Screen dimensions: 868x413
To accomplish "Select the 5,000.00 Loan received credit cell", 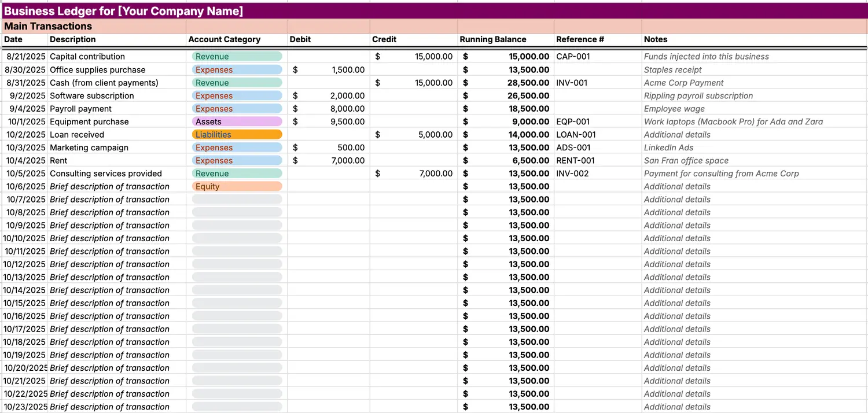I will click(x=414, y=134).
